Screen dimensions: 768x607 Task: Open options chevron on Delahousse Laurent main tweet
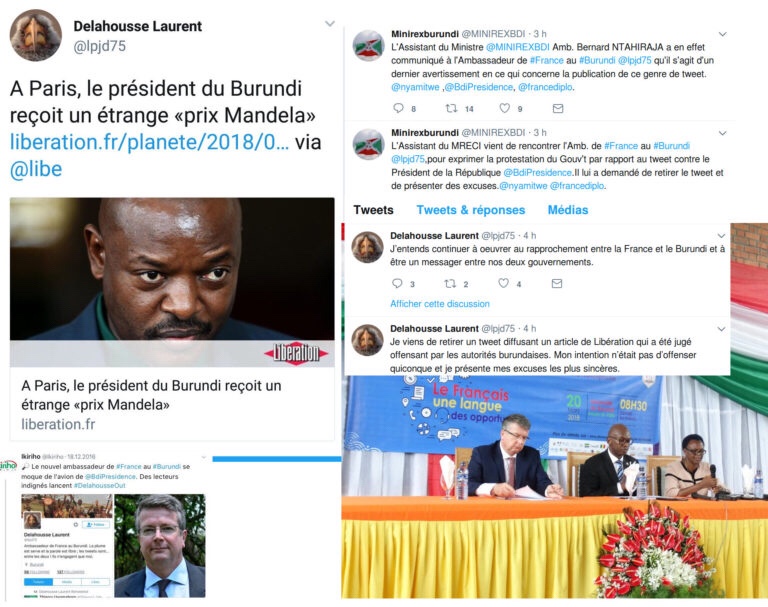coord(330,24)
